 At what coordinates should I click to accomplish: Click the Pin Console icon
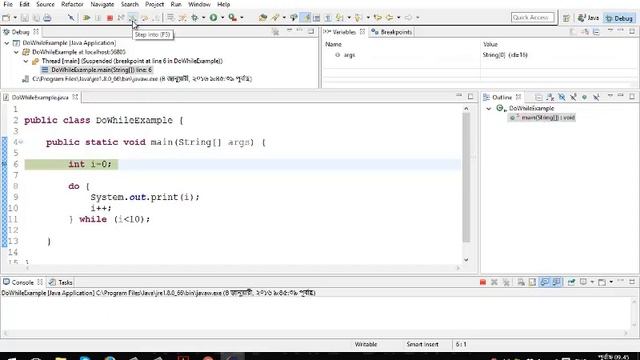click(571, 282)
